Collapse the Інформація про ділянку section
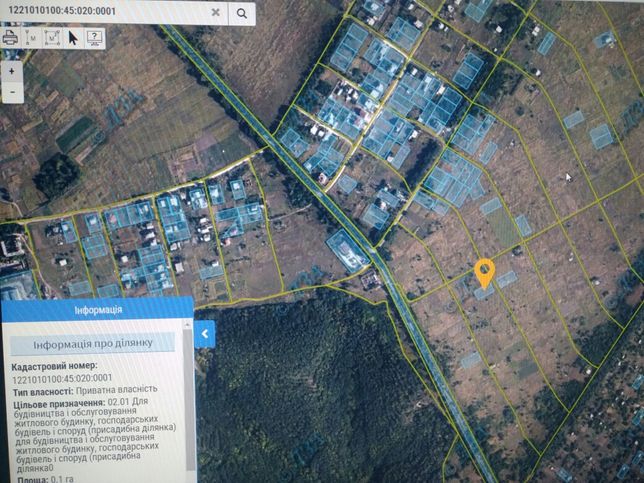Viewport: 644px width, 483px height. pos(93,344)
